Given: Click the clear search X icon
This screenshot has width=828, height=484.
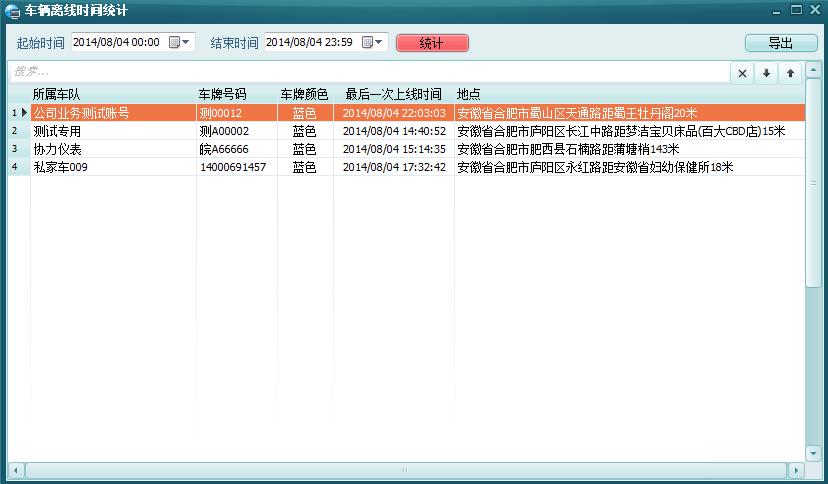Looking at the screenshot, I should coord(742,73).
